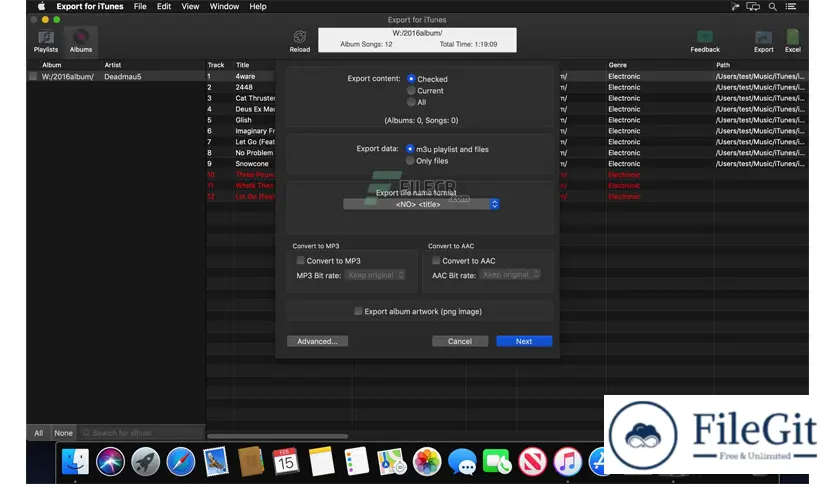
Task: Enable the Convert to AAC checkbox
Action: click(x=436, y=261)
